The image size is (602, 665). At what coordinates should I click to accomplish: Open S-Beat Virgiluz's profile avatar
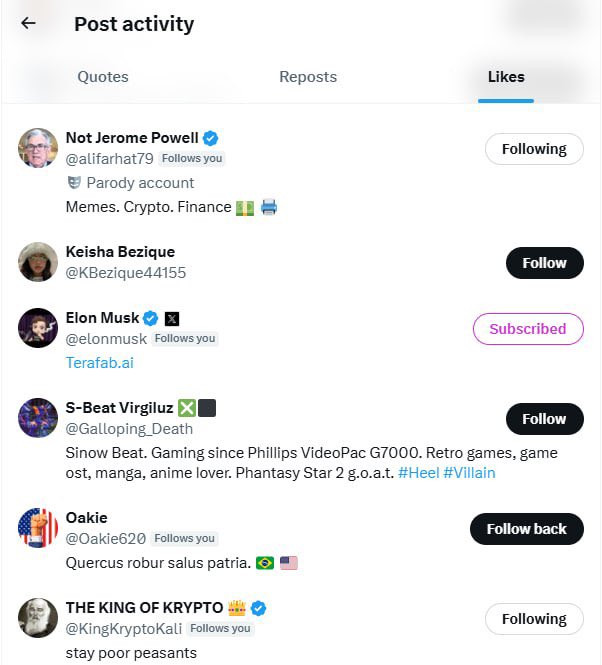click(38, 418)
